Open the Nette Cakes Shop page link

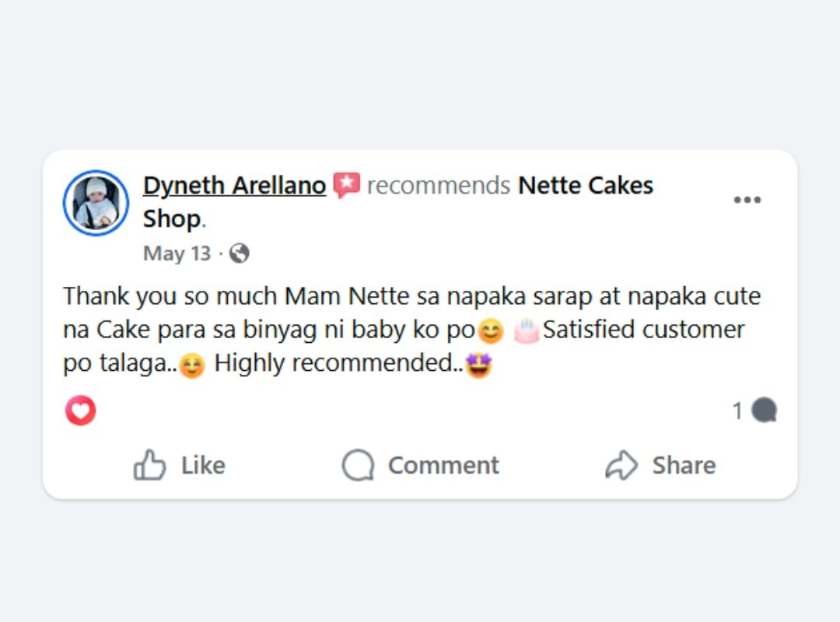(x=585, y=186)
